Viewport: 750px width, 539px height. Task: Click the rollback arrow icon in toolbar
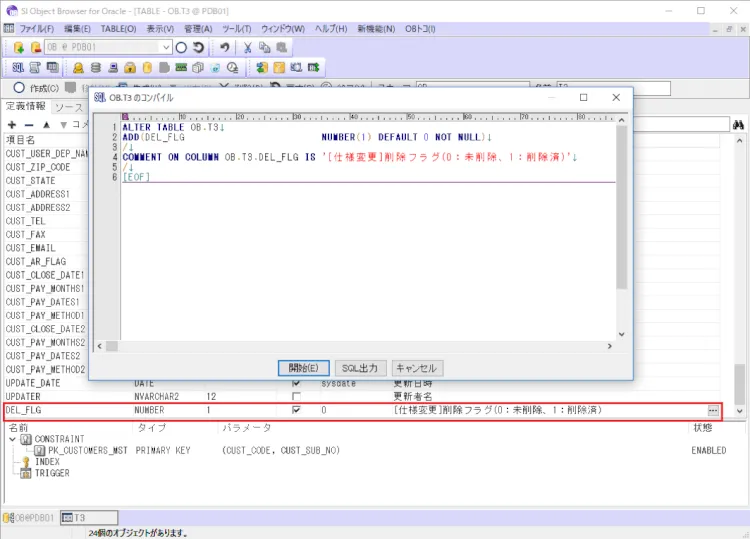click(199, 47)
